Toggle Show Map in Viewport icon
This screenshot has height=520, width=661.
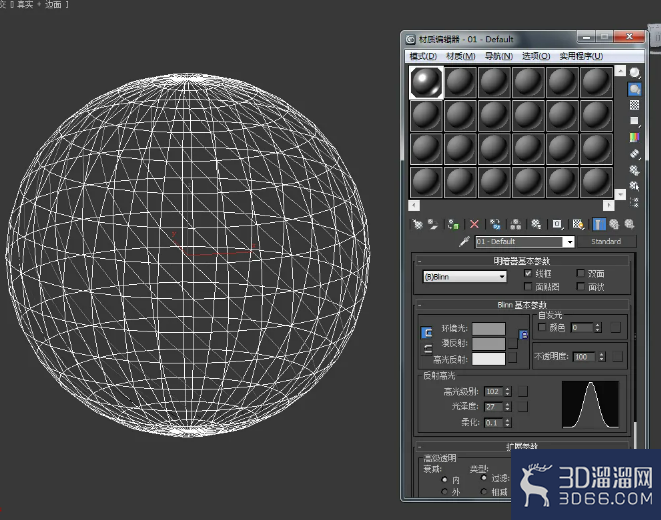pyautogui.click(x=578, y=224)
